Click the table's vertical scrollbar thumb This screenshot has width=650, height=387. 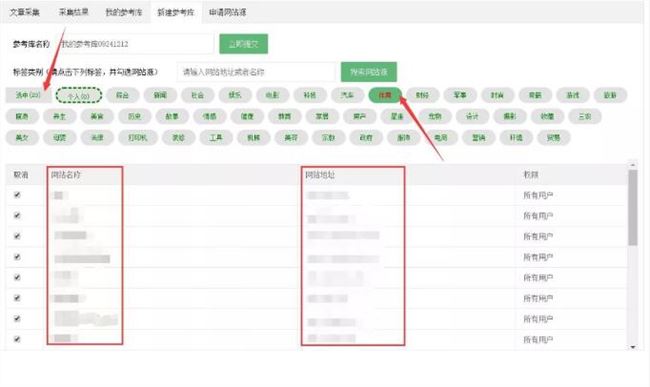(x=633, y=208)
